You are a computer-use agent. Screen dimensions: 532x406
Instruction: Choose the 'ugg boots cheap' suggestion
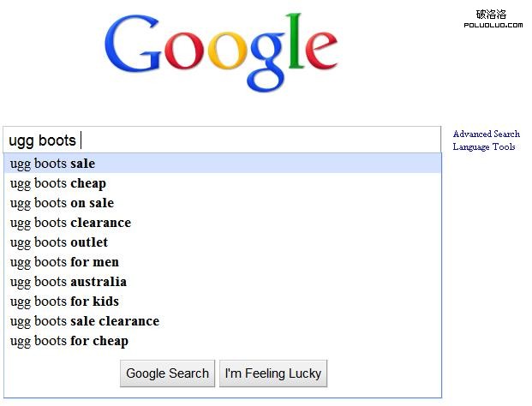[x=58, y=183]
